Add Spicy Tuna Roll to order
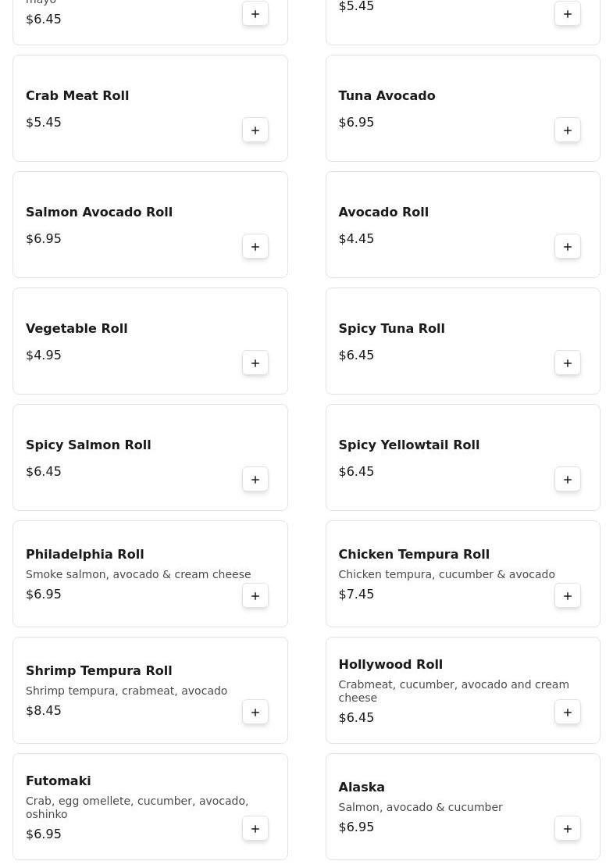Screen dimensions: 613x868 568,363
